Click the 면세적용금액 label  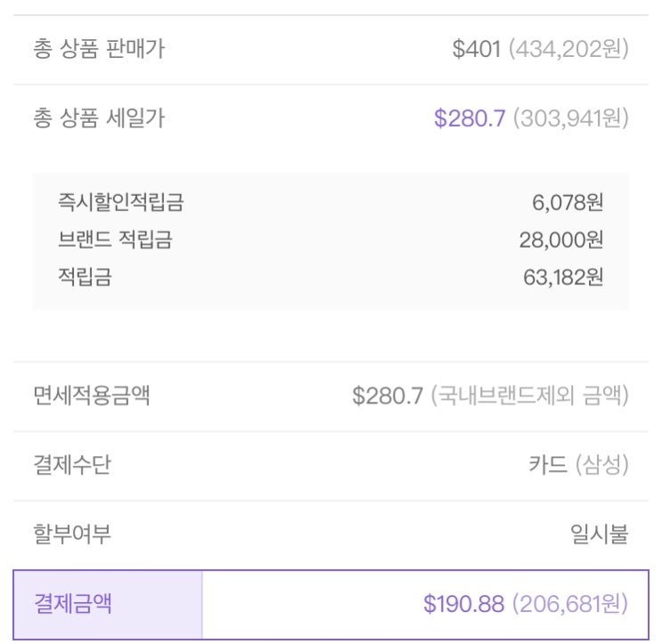pos(92,395)
